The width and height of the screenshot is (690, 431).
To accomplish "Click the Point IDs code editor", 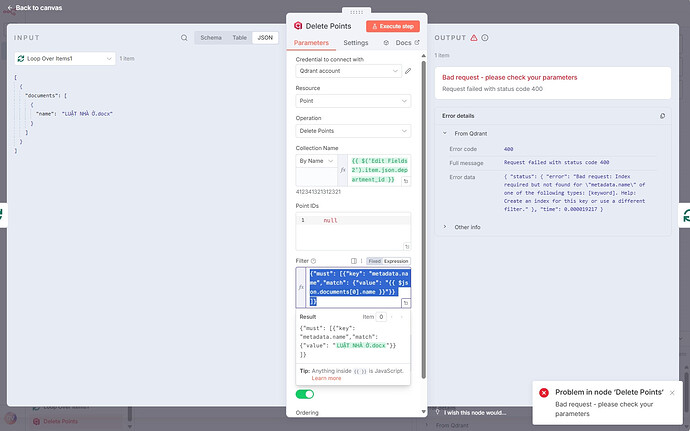I will [x=353, y=231].
